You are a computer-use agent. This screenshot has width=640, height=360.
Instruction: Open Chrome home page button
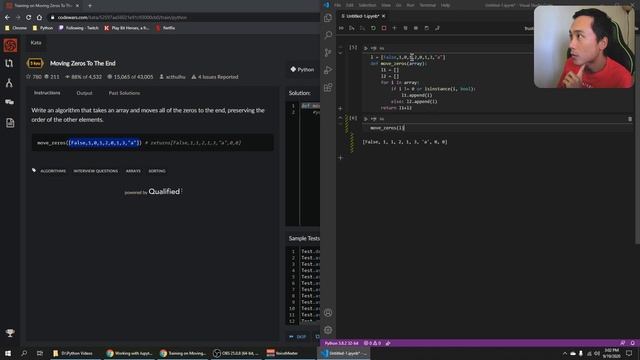coord(39,18)
